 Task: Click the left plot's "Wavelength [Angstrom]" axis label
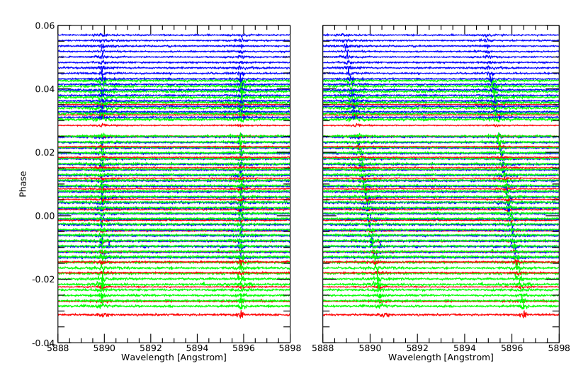click(x=174, y=357)
